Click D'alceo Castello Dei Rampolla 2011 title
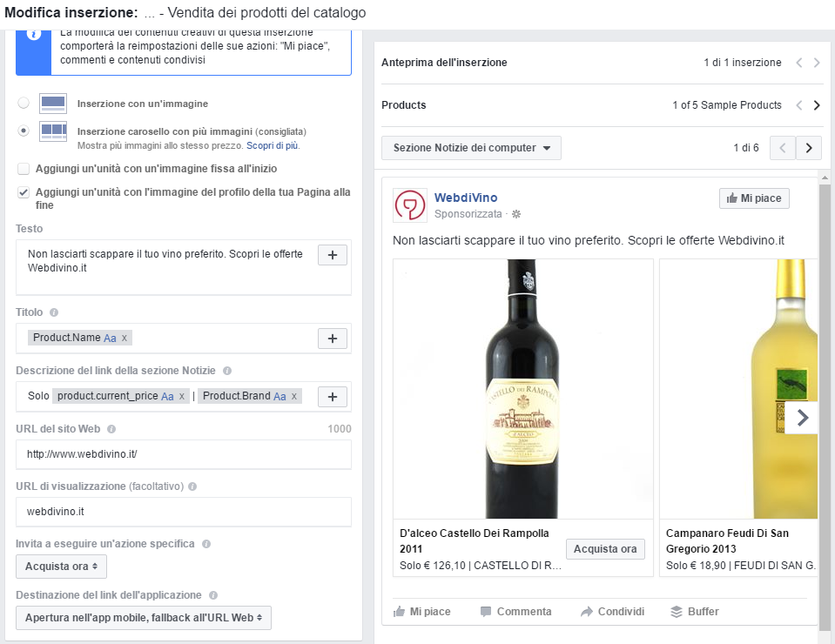 tap(475, 540)
